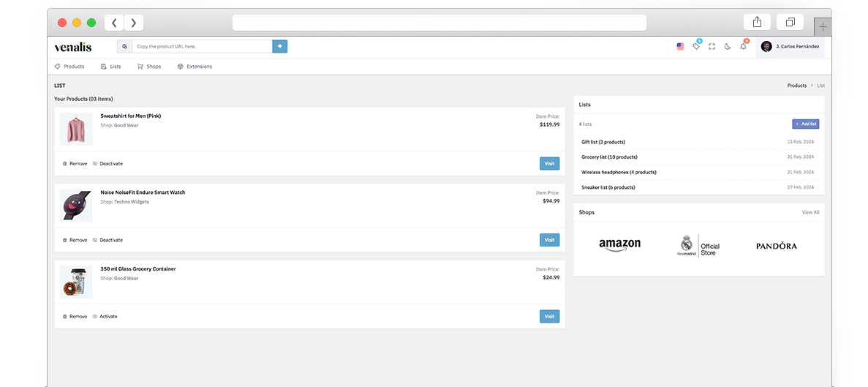
Task: Select the Amazon shop logo
Action: click(x=619, y=245)
